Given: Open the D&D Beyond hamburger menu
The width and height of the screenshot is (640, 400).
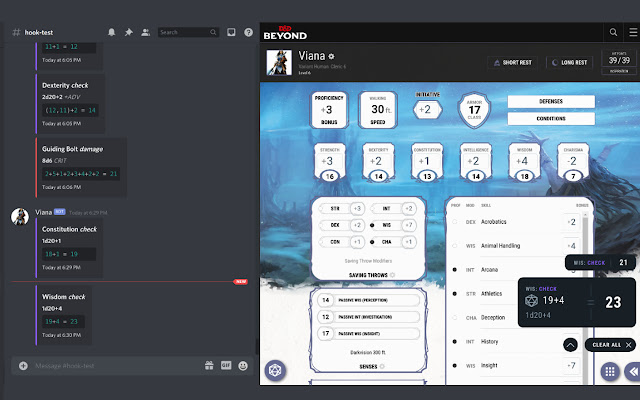Looking at the screenshot, I should pos(633,32).
